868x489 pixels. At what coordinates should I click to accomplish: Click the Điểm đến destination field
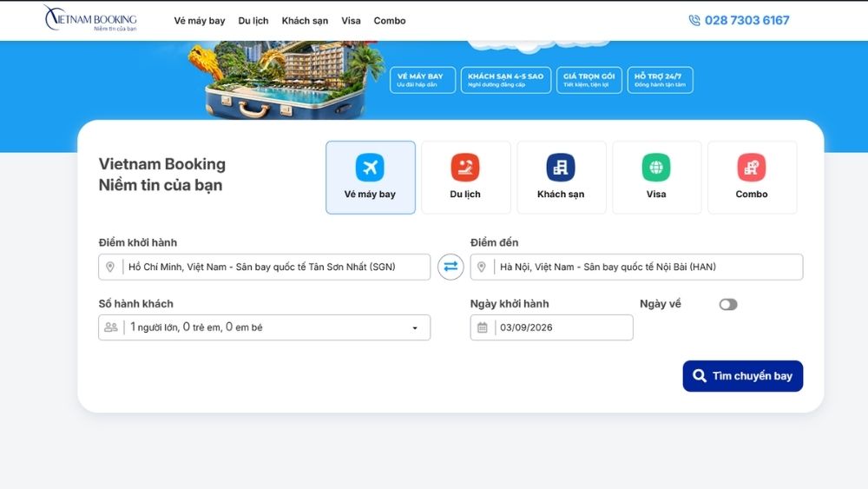636,267
